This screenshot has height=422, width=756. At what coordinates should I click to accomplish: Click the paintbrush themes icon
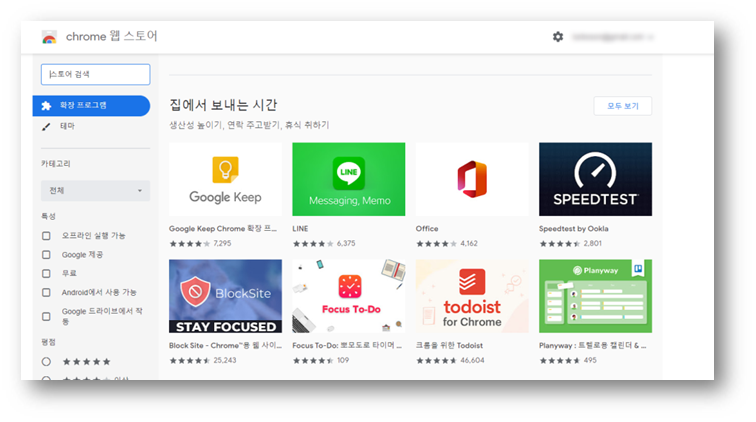click(46, 127)
